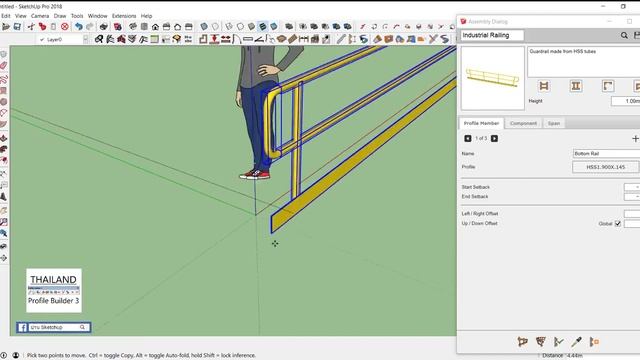This screenshot has height=360, width=640.
Task: Click the Height value field
Action: (625, 101)
